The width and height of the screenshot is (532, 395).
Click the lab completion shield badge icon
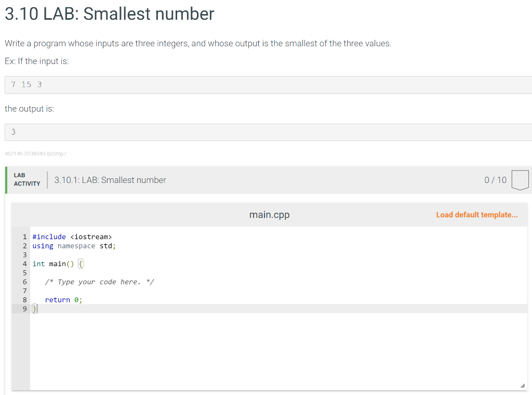(x=520, y=180)
